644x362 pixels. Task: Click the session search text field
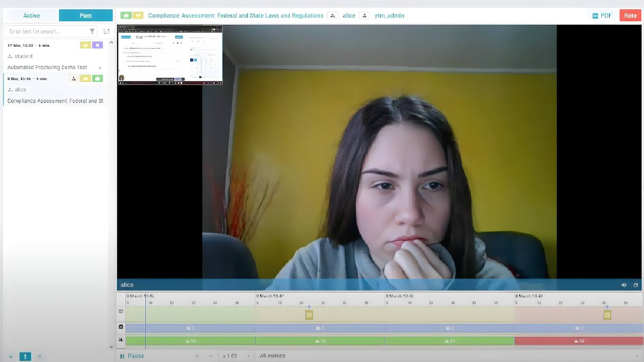45,32
